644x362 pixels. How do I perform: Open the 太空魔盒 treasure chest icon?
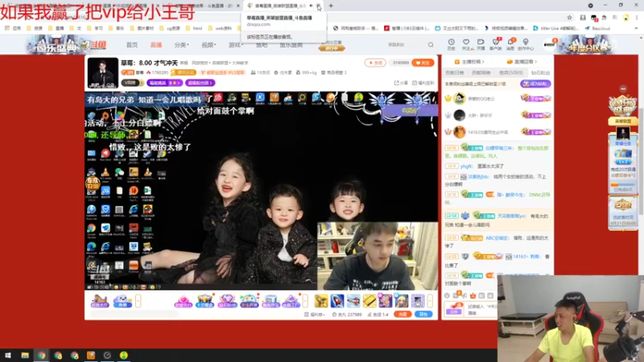point(205,301)
